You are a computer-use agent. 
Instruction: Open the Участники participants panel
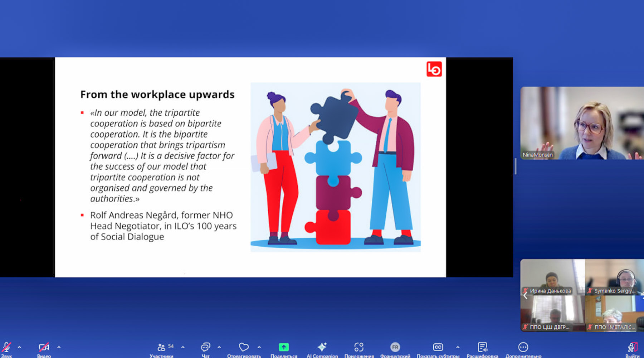pos(162,348)
